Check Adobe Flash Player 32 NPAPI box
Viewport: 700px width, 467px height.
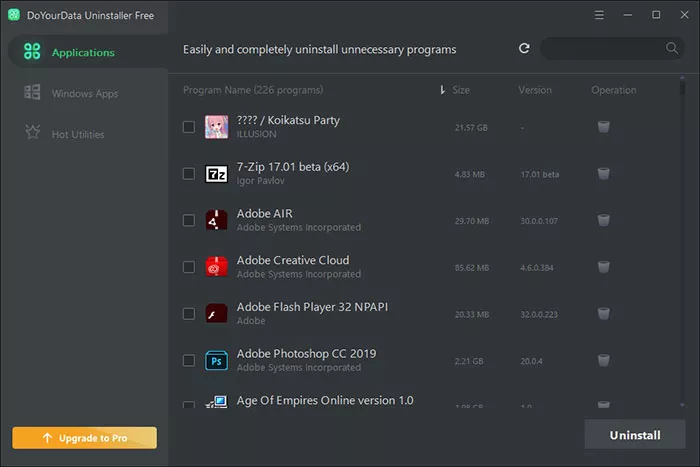tap(189, 314)
